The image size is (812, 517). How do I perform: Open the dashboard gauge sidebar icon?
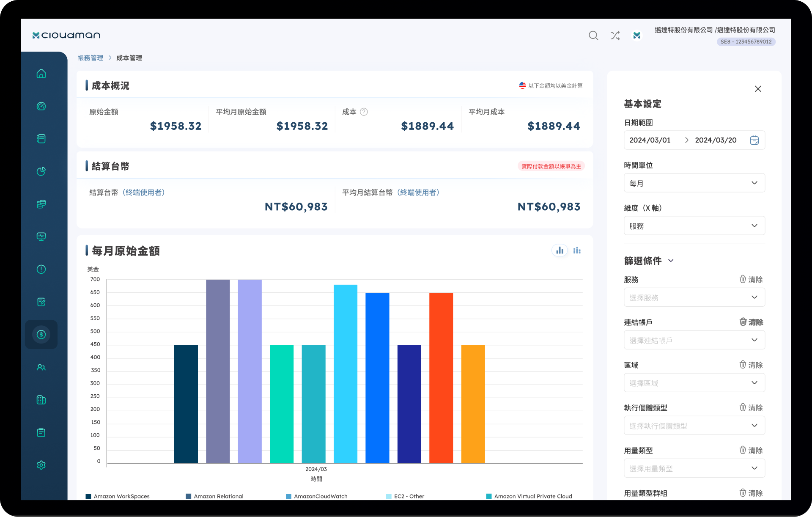click(x=41, y=106)
